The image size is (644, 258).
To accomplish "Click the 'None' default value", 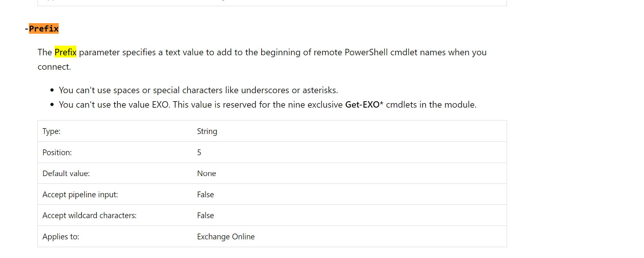I will (207, 173).
